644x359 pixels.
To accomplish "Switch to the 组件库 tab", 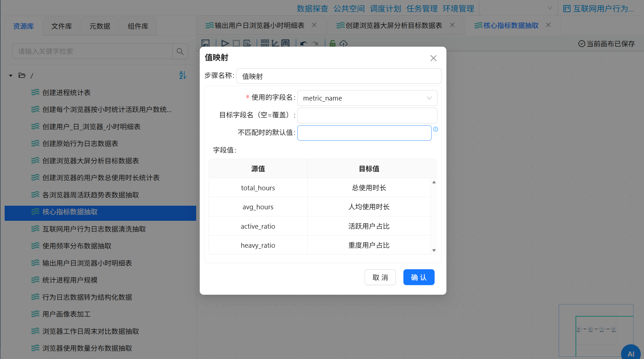I will tap(138, 26).
